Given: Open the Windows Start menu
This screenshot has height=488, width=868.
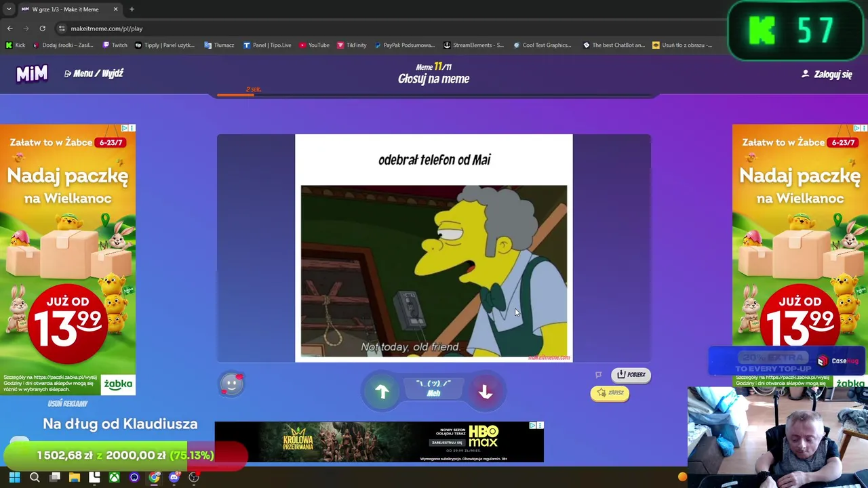Looking at the screenshot, I should pos(14,477).
